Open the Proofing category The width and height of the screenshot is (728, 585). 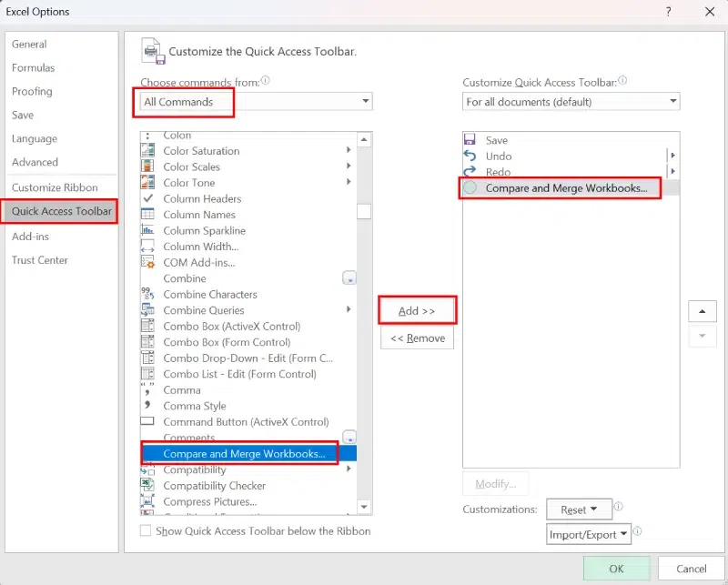coord(32,92)
